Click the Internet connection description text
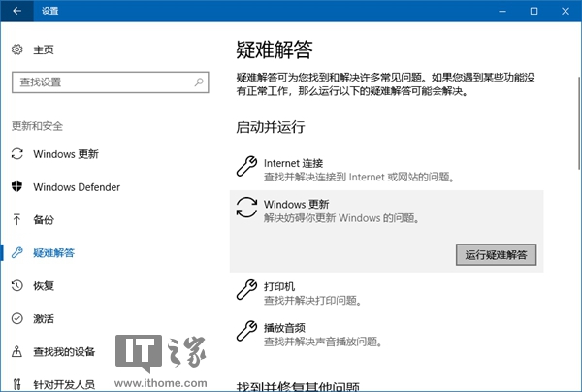The image size is (582, 392). [359, 177]
